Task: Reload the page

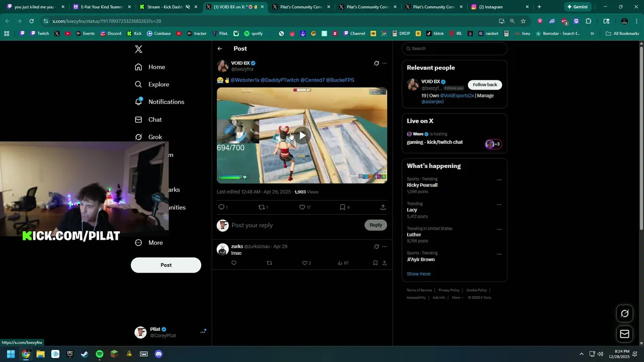Action: pos(31,21)
